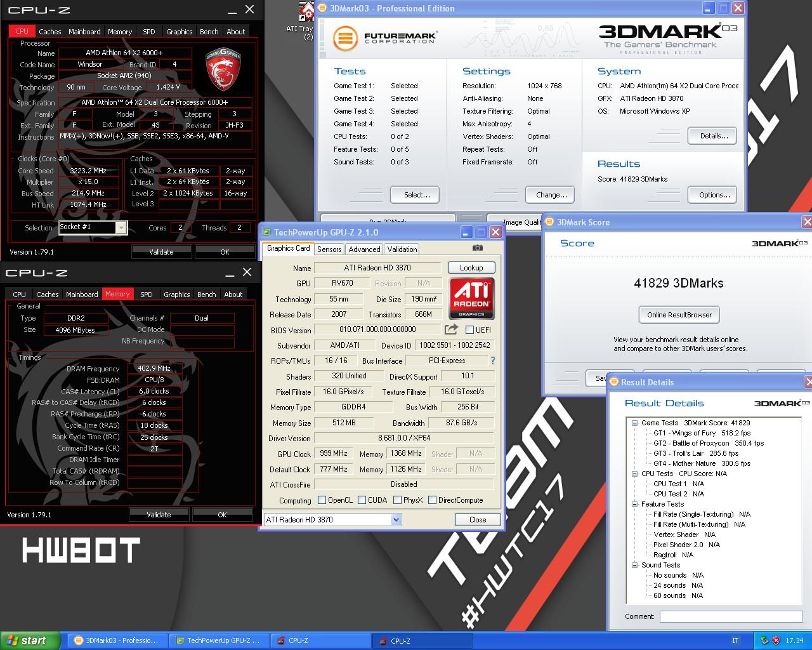Viewport: 812px width, 650px height.
Task: Switch to 3DMark03 taskbar button
Action: pyautogui.click(x=116, y=640)
